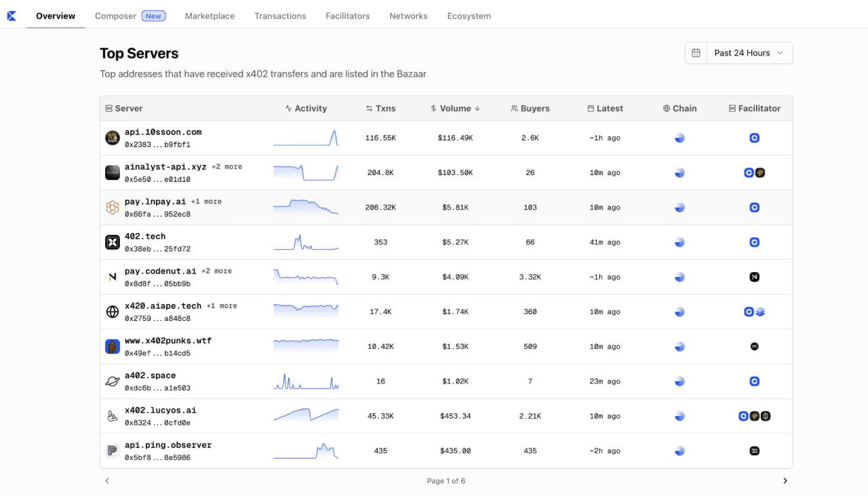The image size is (868, 496).
Task: Open the x402.lucyos.ai server entry
Action: click(159, 411)
